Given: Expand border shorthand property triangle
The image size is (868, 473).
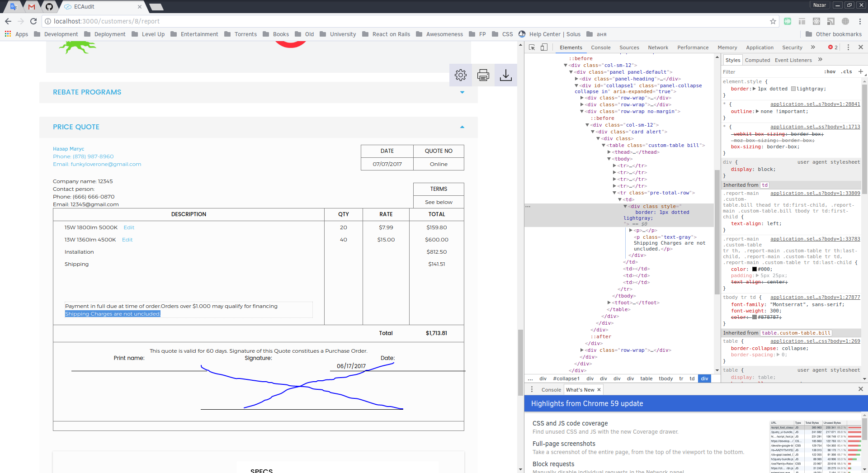Looking at the screenshot, I should (754, 89).
